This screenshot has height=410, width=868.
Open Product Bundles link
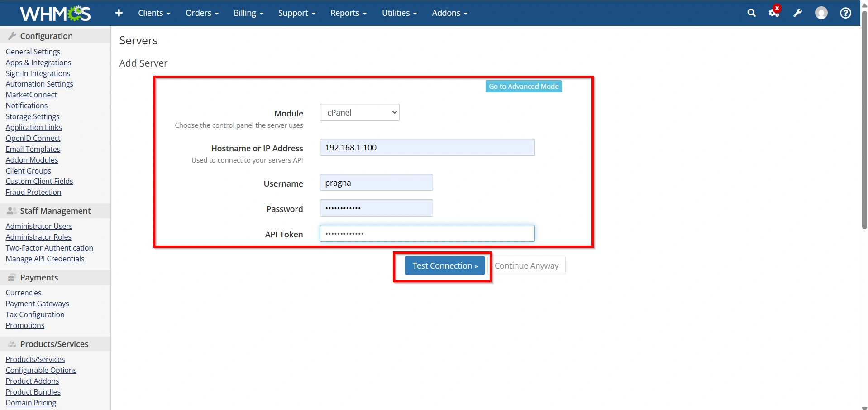pyautogui.click(x=33, y=392)
